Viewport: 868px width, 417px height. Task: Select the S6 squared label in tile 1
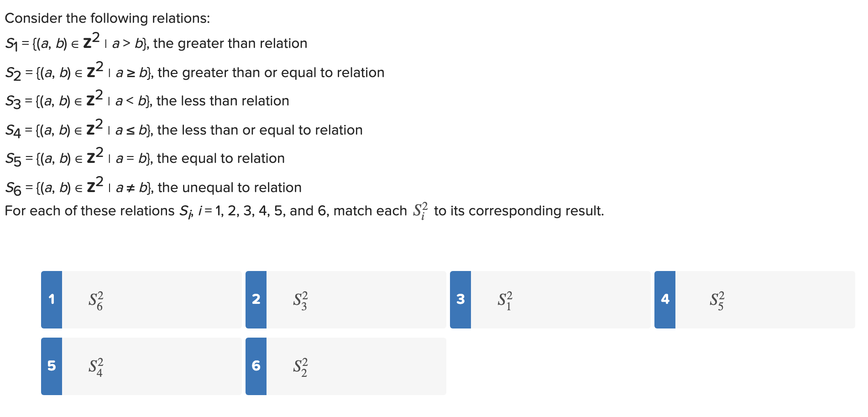point(96,301)
